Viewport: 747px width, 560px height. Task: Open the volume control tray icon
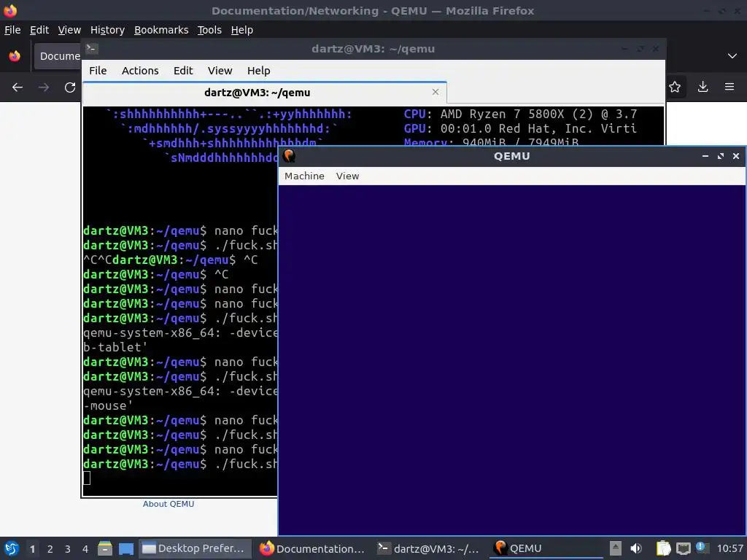[x=636, y=548]
